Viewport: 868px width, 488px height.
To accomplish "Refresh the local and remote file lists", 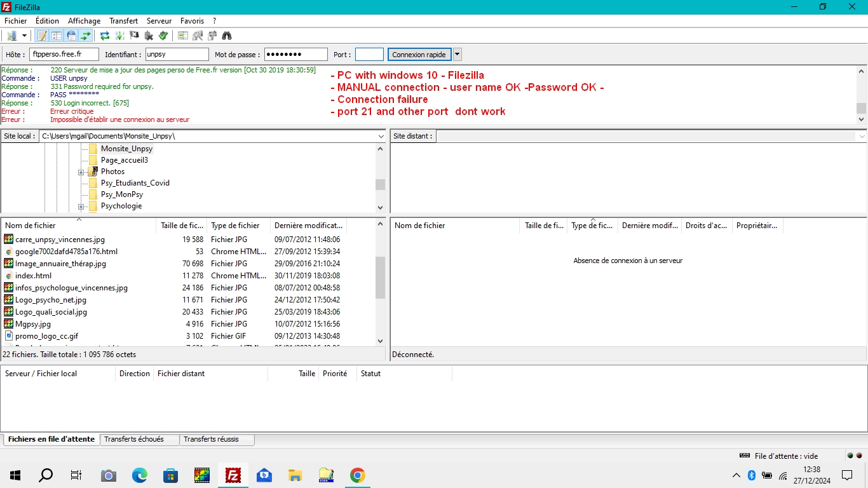I will point(104,35).
